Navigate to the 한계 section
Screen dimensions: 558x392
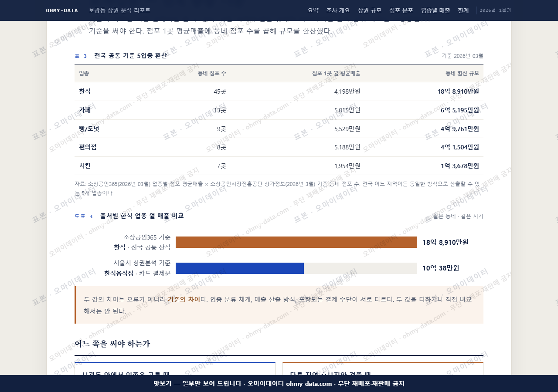point(463,10)
